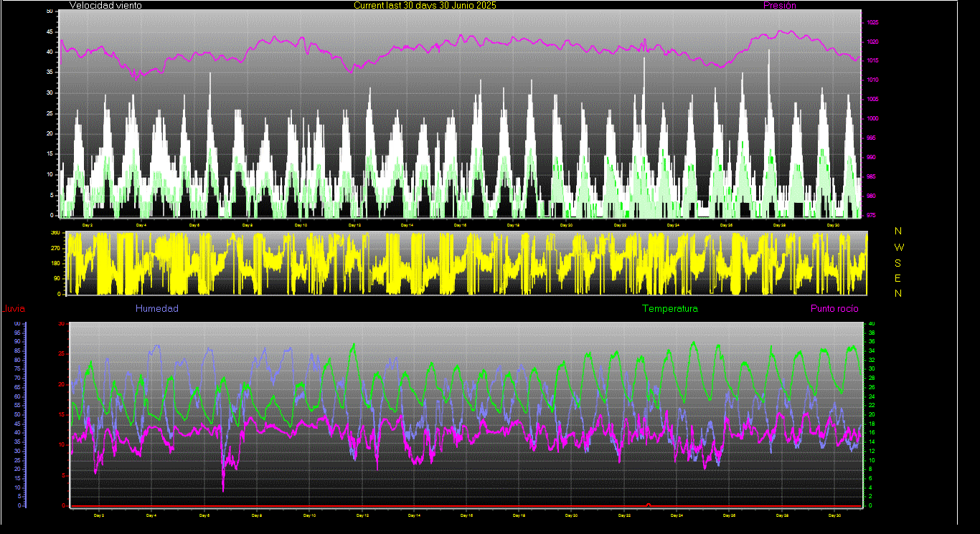Click the red 'lluvia' legend label

(14, 309)
